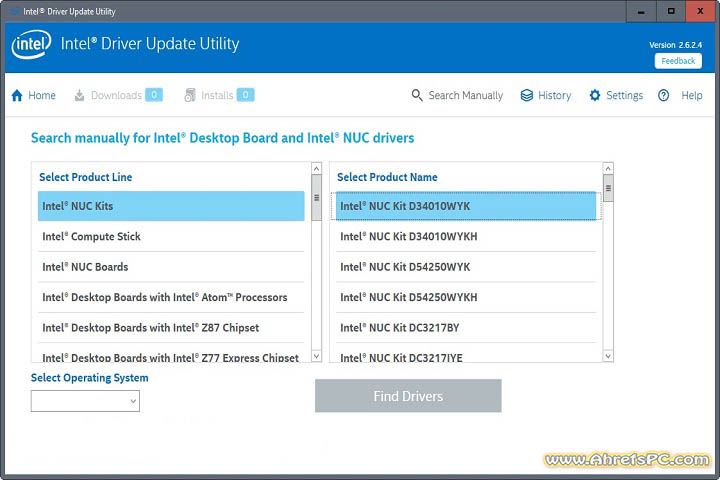Viewport: 720px width, 480px height.
Task: Choose Intel NUC Kit DC3217BY
Action: click(x=466, y=328)
